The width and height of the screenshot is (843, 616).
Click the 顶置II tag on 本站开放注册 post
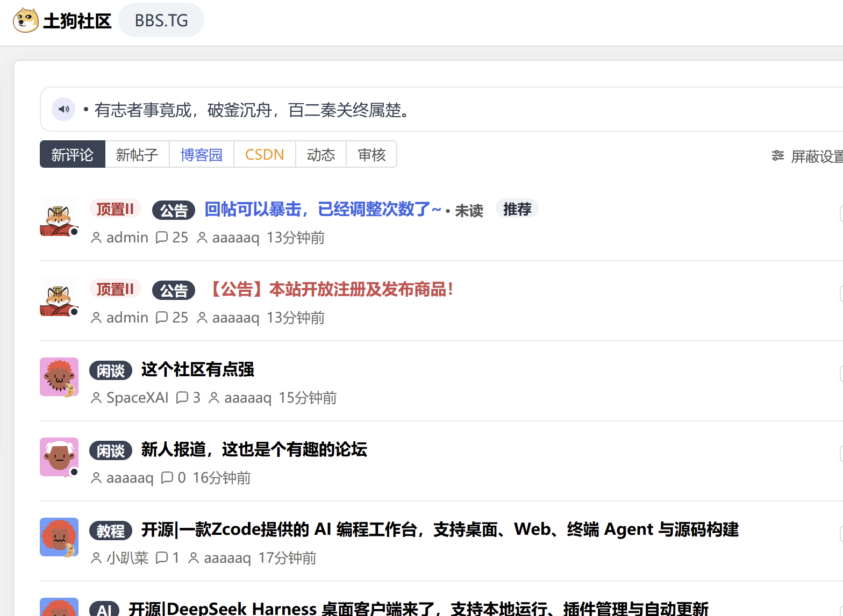(115, 289)
